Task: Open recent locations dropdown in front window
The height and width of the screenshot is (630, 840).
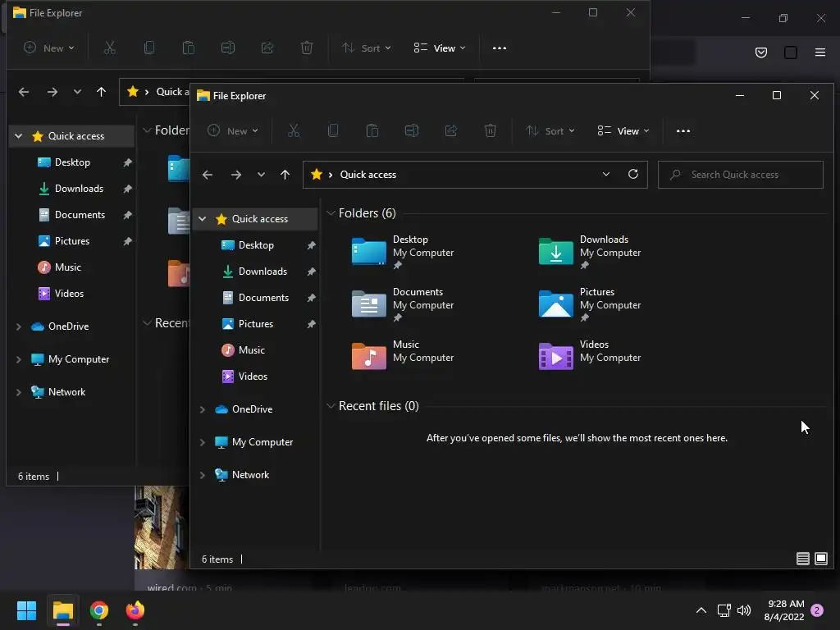Action: coord(261,175)
